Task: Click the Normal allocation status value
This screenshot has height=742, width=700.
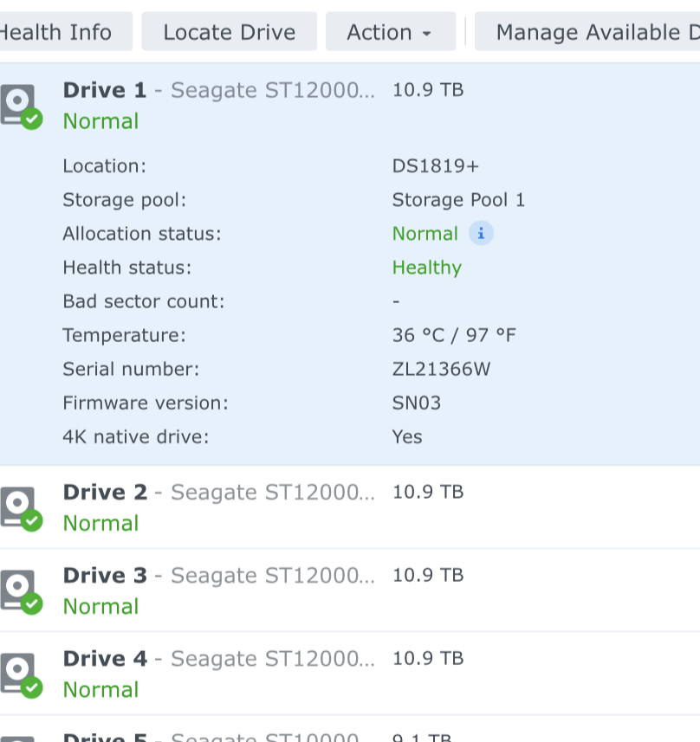Action: tap(425, 234)
